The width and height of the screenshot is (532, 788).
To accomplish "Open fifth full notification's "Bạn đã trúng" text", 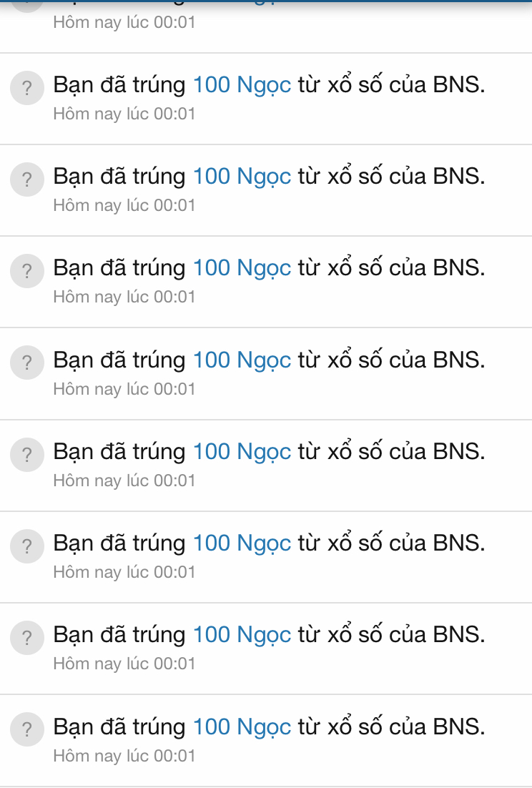I will pyautogui.click(x=119, y=452).
